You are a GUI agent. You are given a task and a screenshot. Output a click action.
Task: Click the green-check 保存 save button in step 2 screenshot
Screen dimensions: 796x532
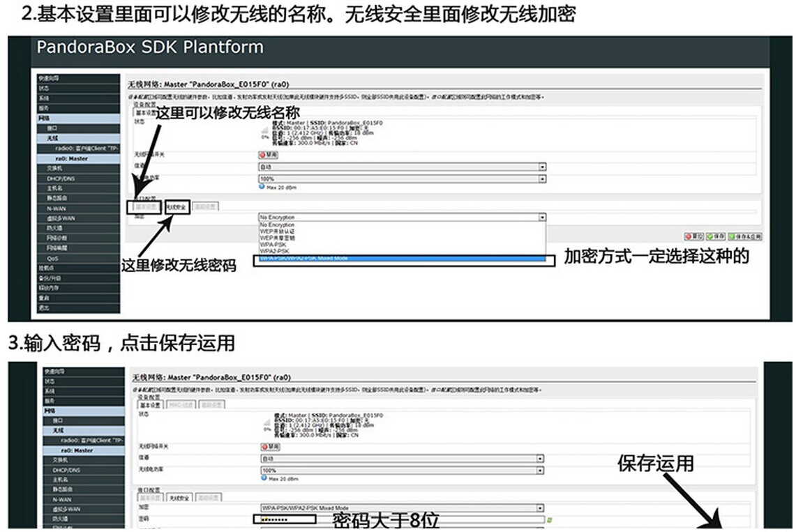[716, 236]
